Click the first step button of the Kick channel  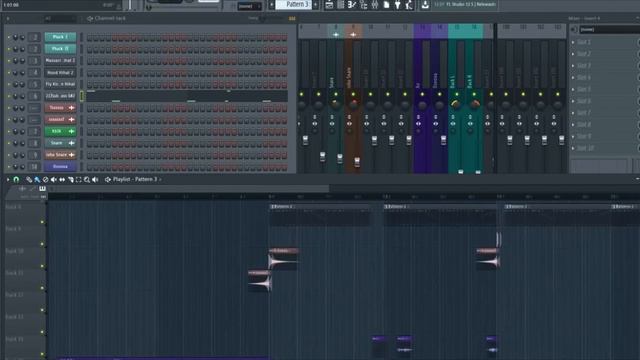pos(89,131)
